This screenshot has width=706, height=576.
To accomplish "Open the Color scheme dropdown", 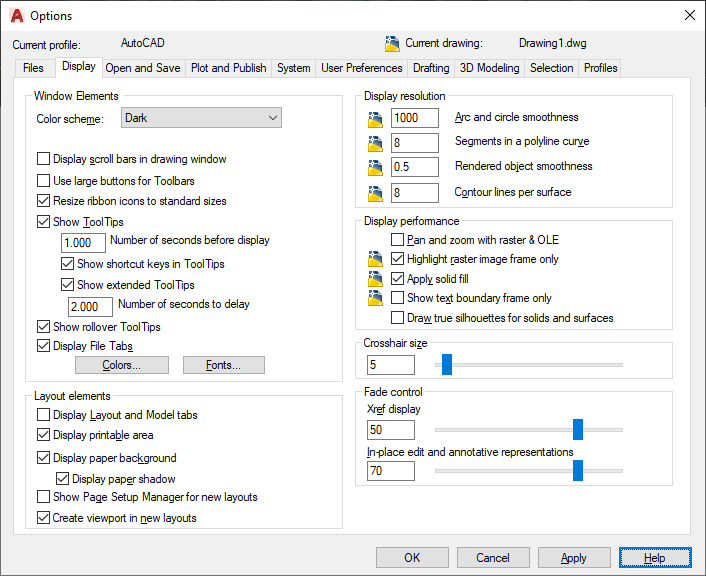I will 201,118.
